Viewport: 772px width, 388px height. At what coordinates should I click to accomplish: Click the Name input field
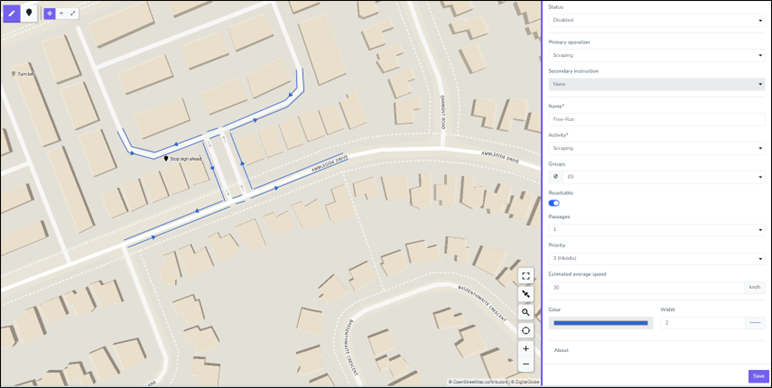[656, 119]
